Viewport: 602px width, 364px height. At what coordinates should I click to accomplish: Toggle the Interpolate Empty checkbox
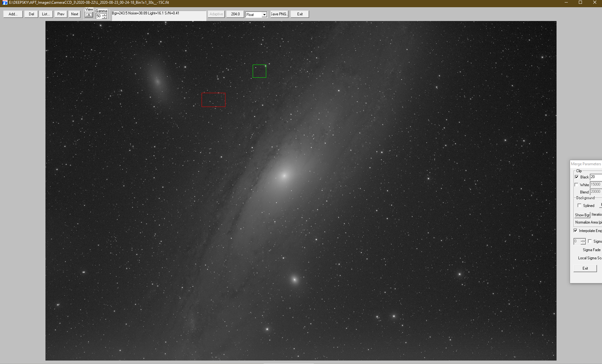(x=576, y=231)
